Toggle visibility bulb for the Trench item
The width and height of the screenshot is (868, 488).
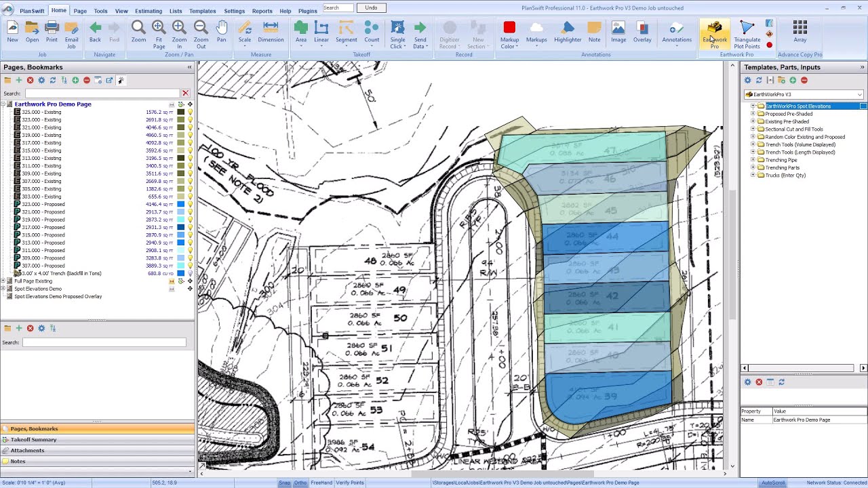[191, 273]
